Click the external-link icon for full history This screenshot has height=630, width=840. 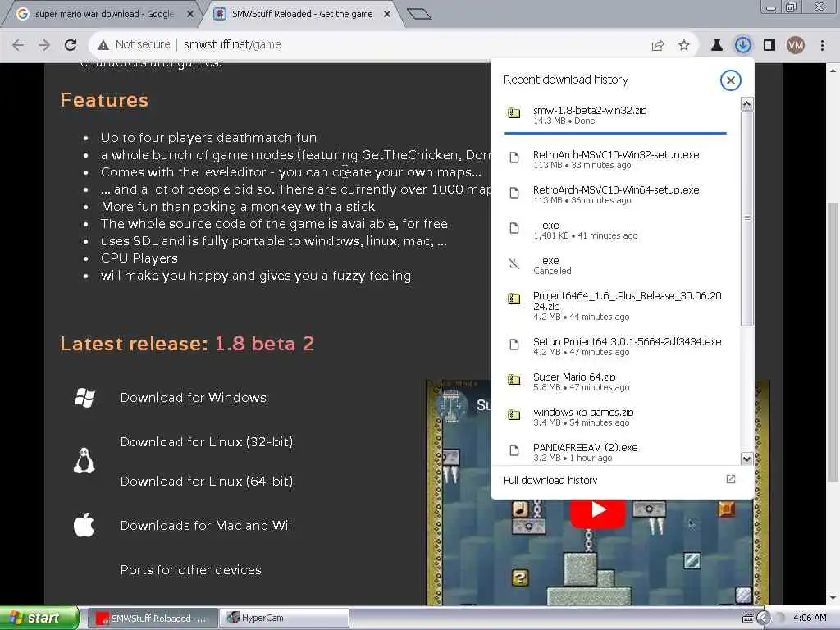click(731, 479)
